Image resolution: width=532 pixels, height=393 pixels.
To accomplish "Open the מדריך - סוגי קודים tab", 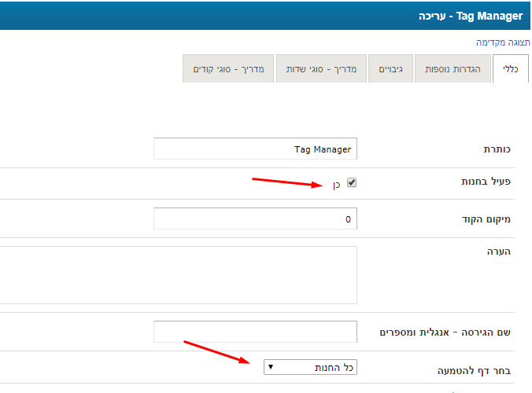I will tap(228, 69).
